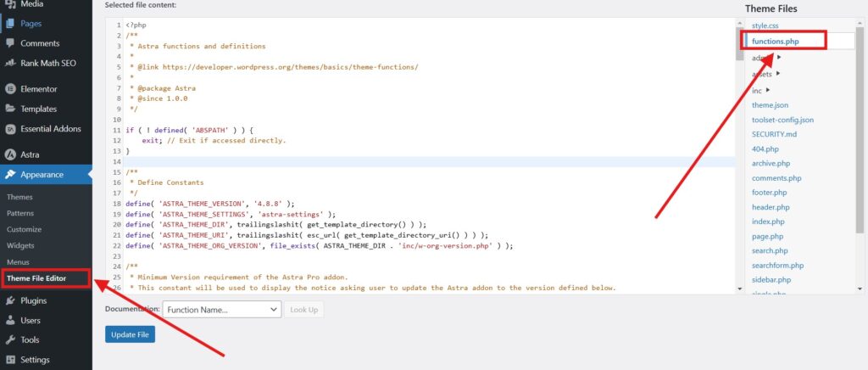Open comments.php file
Image resolution: width=868 pixels, height=370 pixels.
point(776,178)
